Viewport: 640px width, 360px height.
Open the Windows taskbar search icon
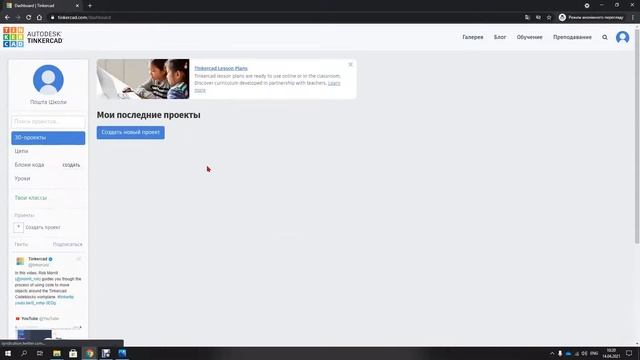pos(24,353)
